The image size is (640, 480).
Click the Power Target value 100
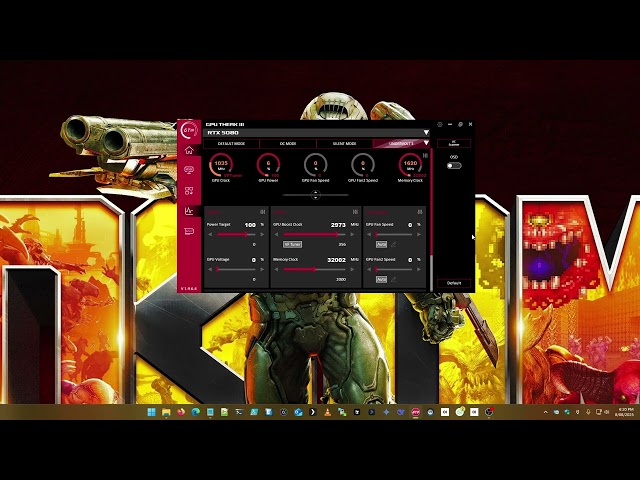[x=250, y=225]
